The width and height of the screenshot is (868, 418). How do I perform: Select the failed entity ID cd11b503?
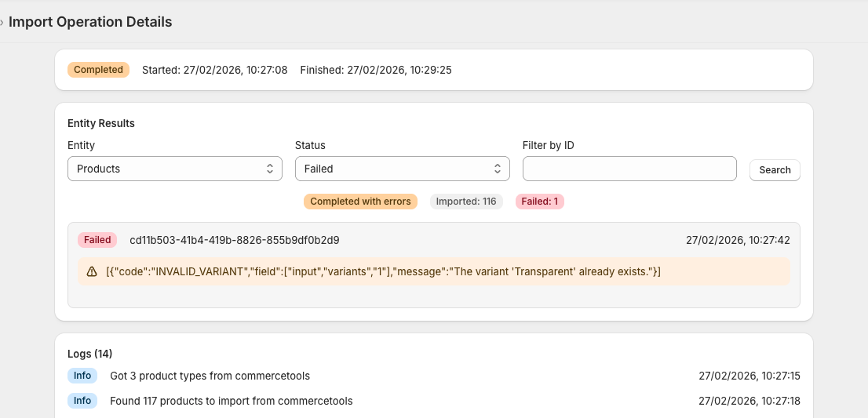click(234, 240)
